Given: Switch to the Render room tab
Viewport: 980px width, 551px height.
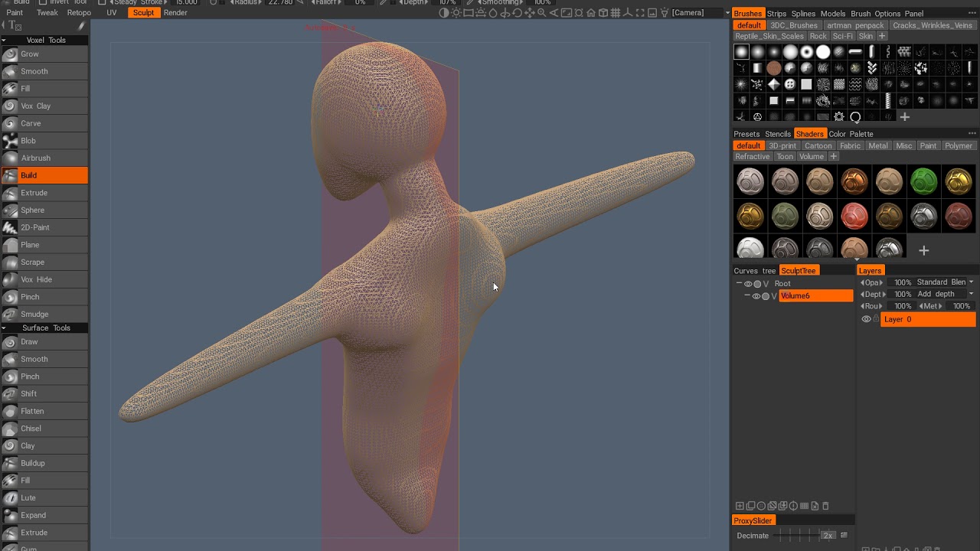Looking at the screenshot, I should (175, 13).
